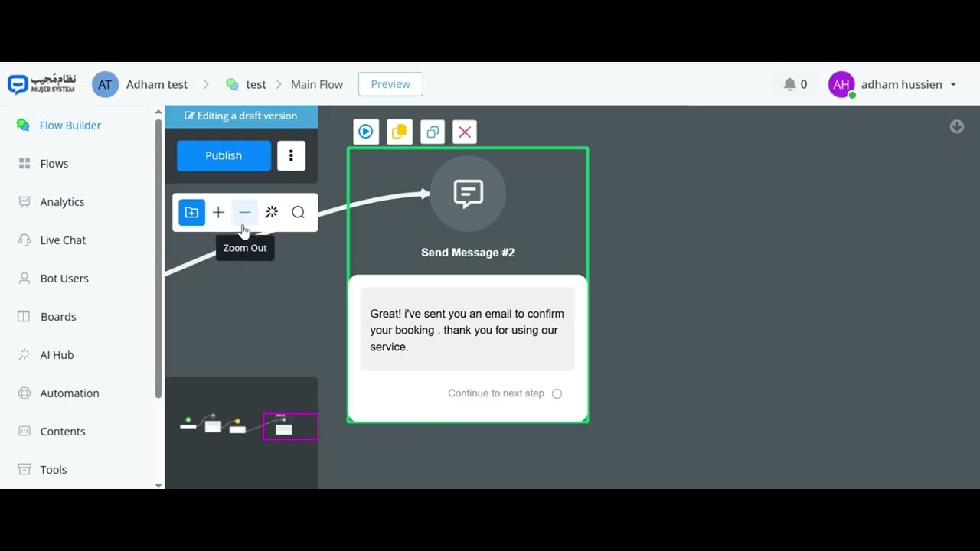Click the Preview button

pos(390,84)
